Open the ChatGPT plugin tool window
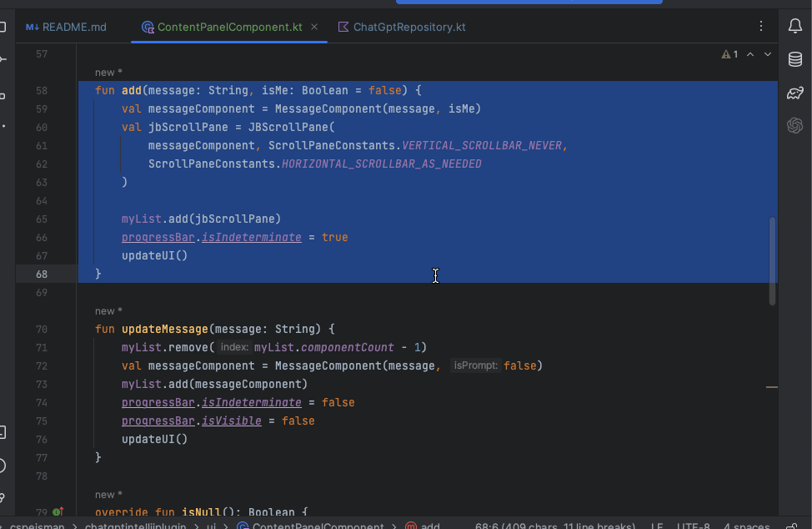Screen dimensions: 812x529 coord(795,125)
